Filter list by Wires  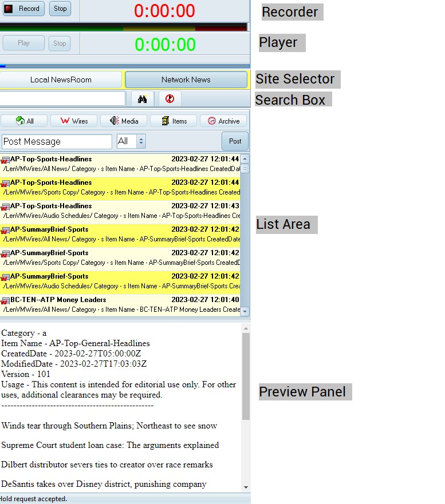tap(74, 121)
